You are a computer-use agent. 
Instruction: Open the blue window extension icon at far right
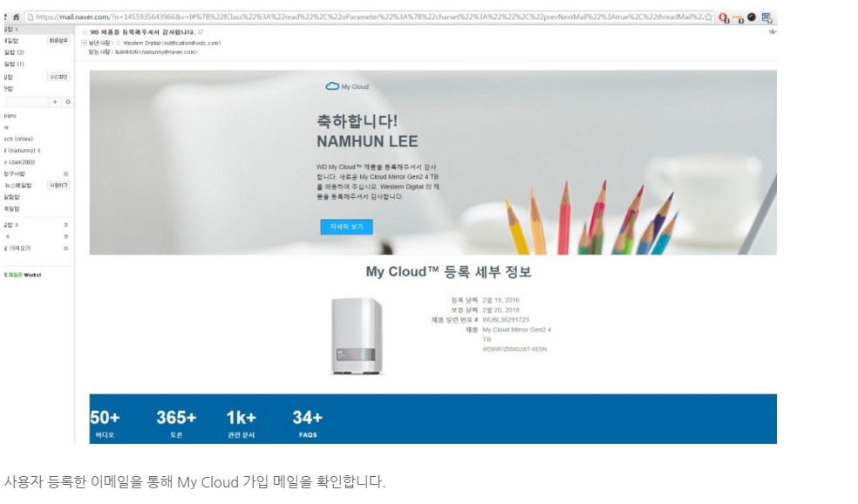766,17
